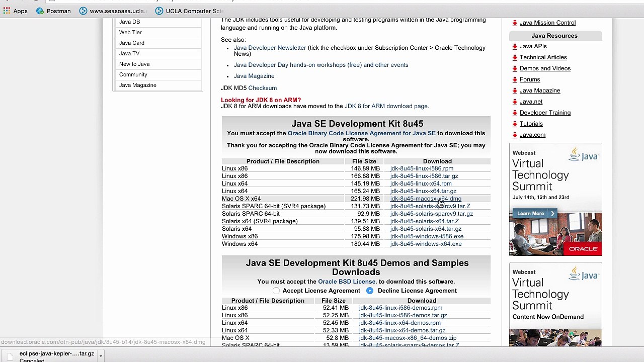Click the Virtual Technology Summit July webcast banner
Image resolution: width=644 pixels, height=362 pixels.
(555, 200)
